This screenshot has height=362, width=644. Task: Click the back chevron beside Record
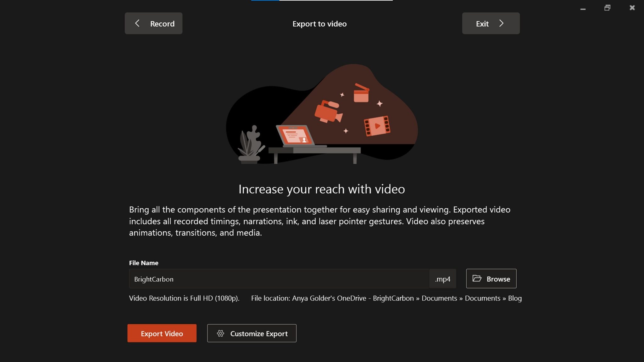pos(137,23)
